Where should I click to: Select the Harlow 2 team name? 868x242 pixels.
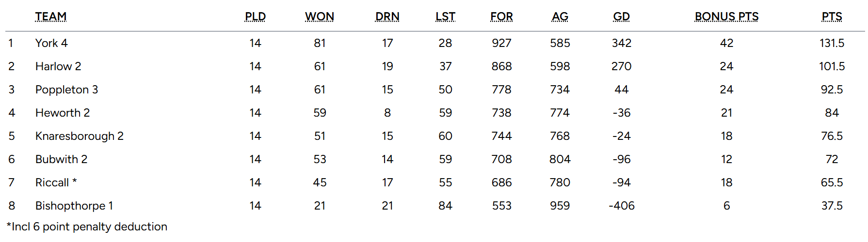pyautogui.click(x=58, y=66)
